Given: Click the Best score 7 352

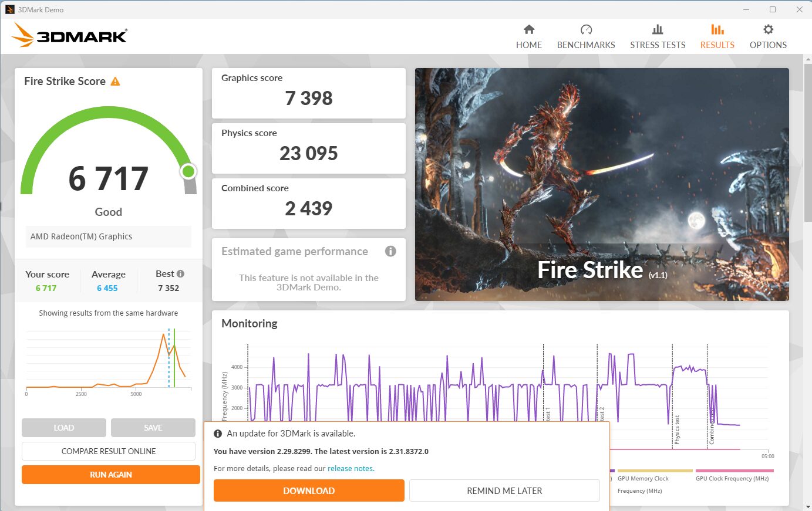Looking at the screenshot, I should pos(169,288).
